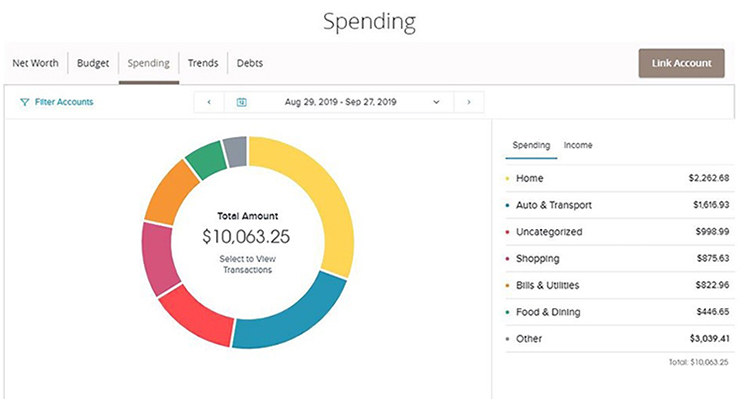The width and height of the screenshot is (741, 399).
Task: Select the green Food & Dining segment
Action: (x=207, y=160)
